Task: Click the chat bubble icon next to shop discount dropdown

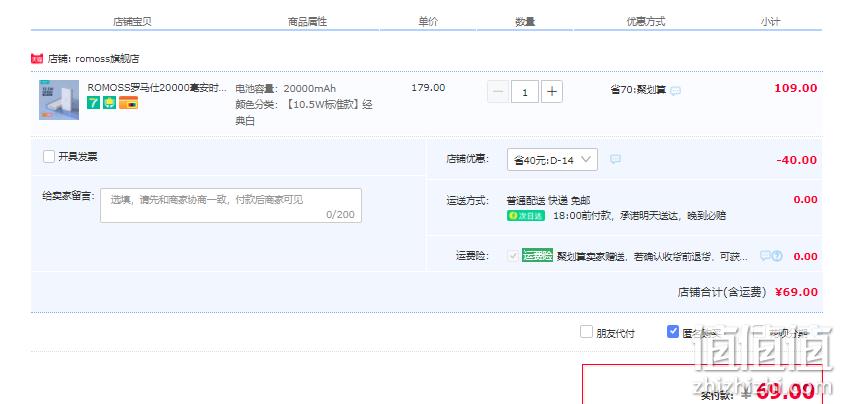Action: point(615,160)
